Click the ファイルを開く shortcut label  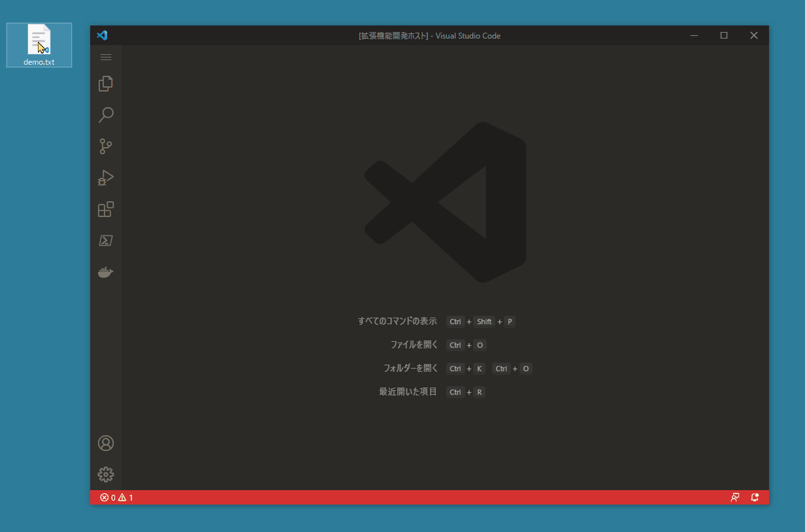(414, 345)
